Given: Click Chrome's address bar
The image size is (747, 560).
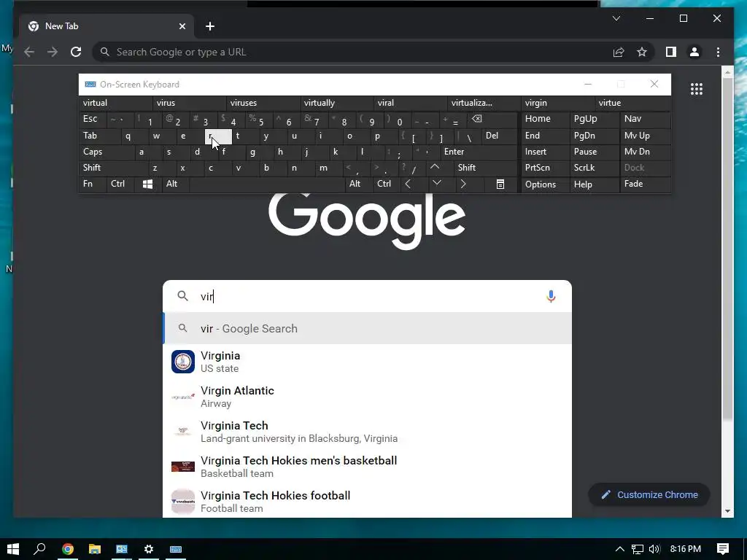Looking at the screenshot, I should [x=352, y=52].
